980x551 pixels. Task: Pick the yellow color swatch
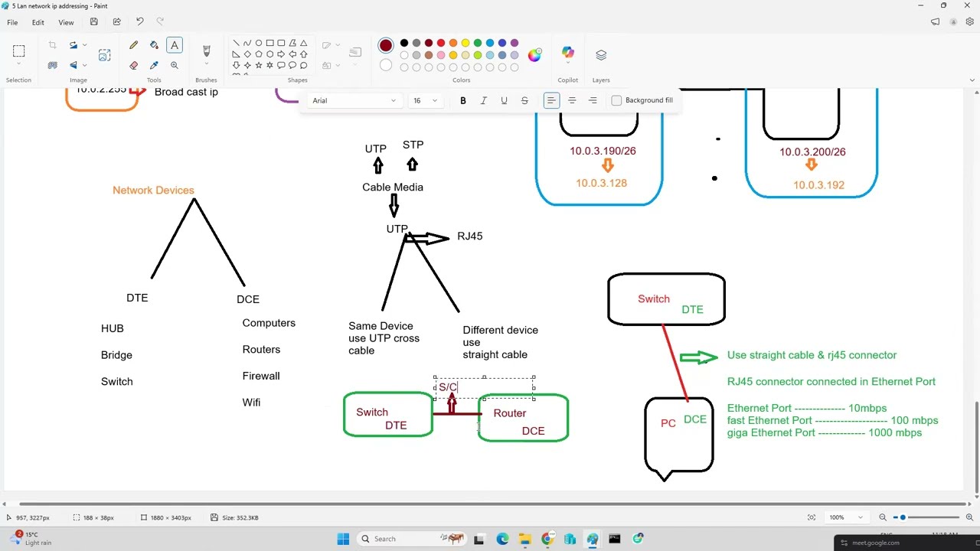pyautogui.click(x=465, y=43)
